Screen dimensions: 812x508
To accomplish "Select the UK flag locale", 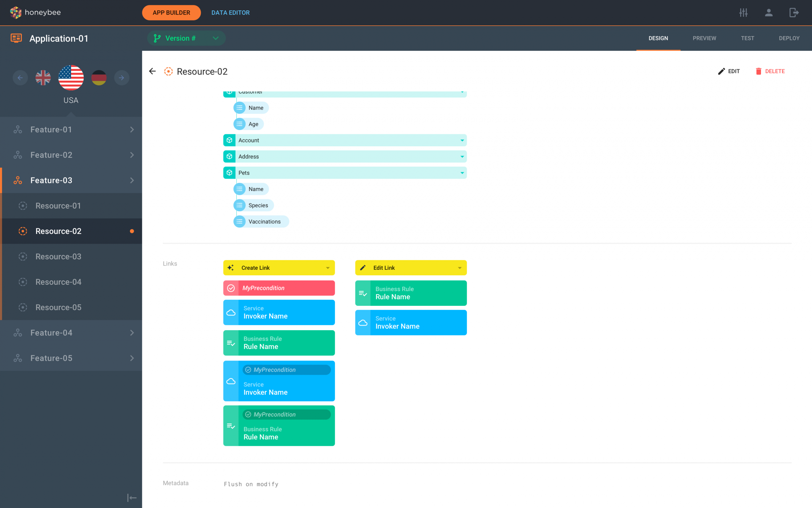I will pos(43,78).
